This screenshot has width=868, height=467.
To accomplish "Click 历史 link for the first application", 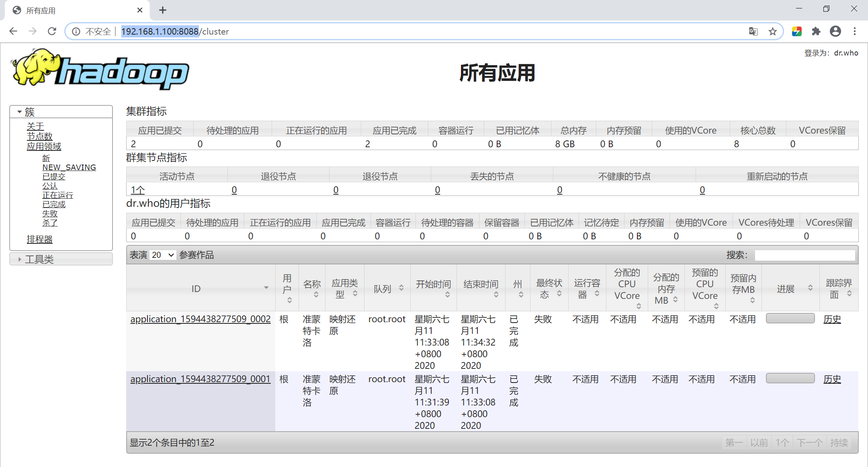I will 832,319.
